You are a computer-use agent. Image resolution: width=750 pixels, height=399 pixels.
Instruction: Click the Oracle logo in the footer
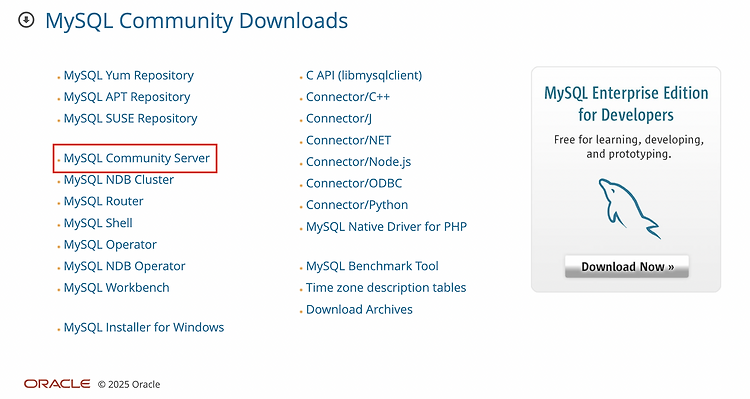57,384
